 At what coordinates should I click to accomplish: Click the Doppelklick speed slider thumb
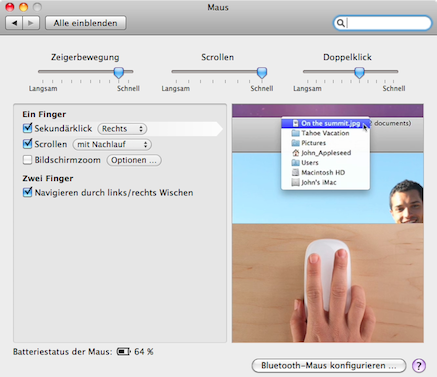tap(359, 72)
